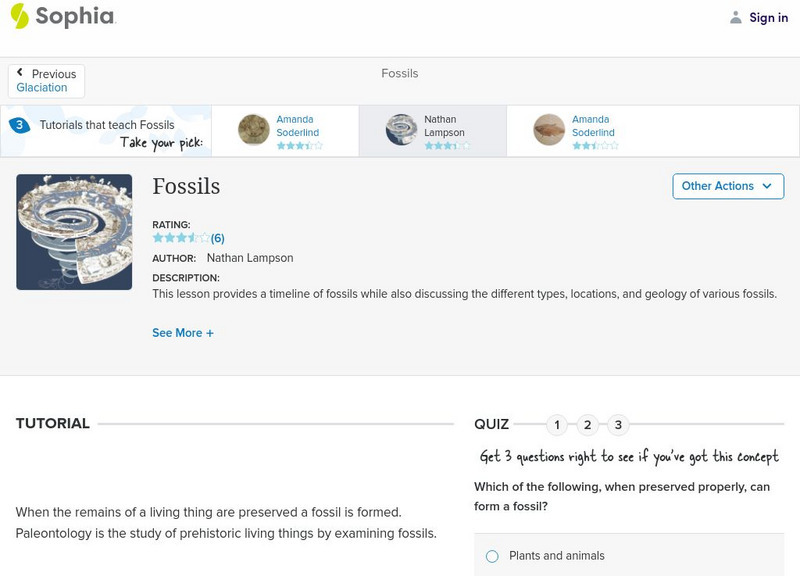800x576 pixels.
Task: Click the second Amanda Soderlind tutorial avatar
Action: click(548, 130)
